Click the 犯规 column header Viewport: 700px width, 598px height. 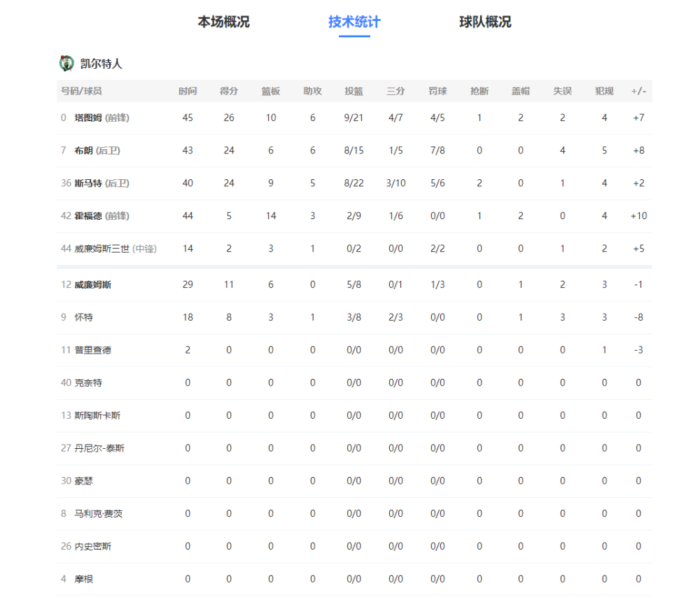(604, 91)
